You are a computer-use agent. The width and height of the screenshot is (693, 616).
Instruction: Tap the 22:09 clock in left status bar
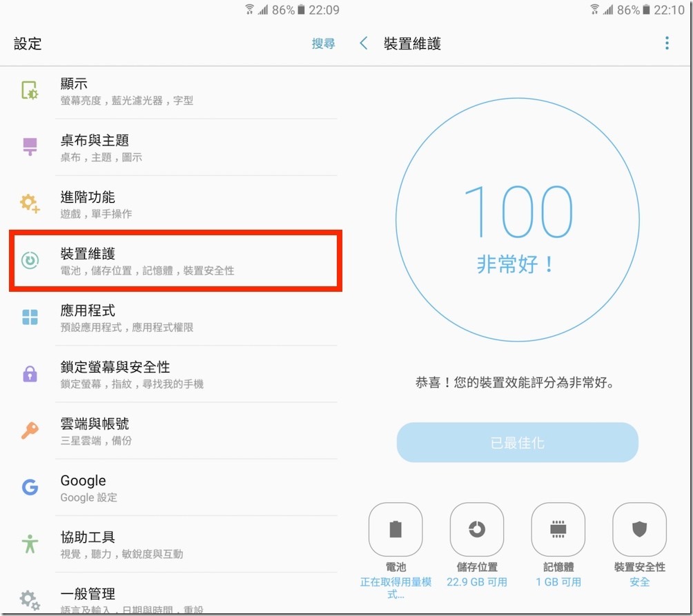coord(324,10)
